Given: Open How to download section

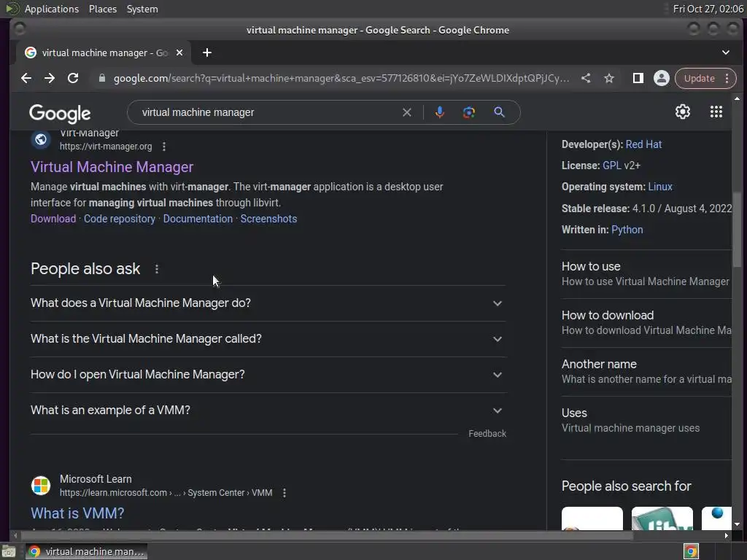Looking at the screenshot, I should pyautogui.click(x=646, y=323).
